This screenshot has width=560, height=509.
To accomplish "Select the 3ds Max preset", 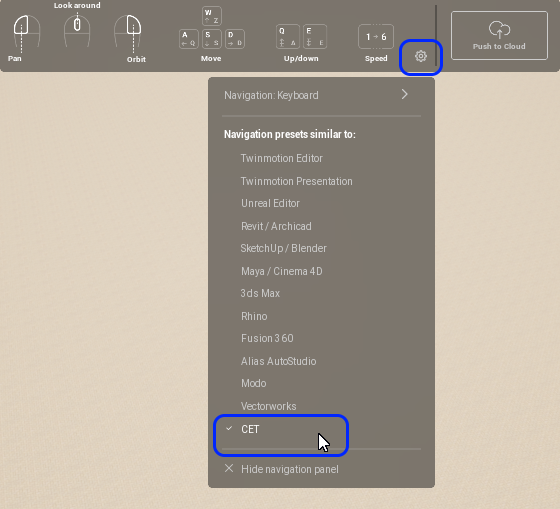I will (260, 293).
